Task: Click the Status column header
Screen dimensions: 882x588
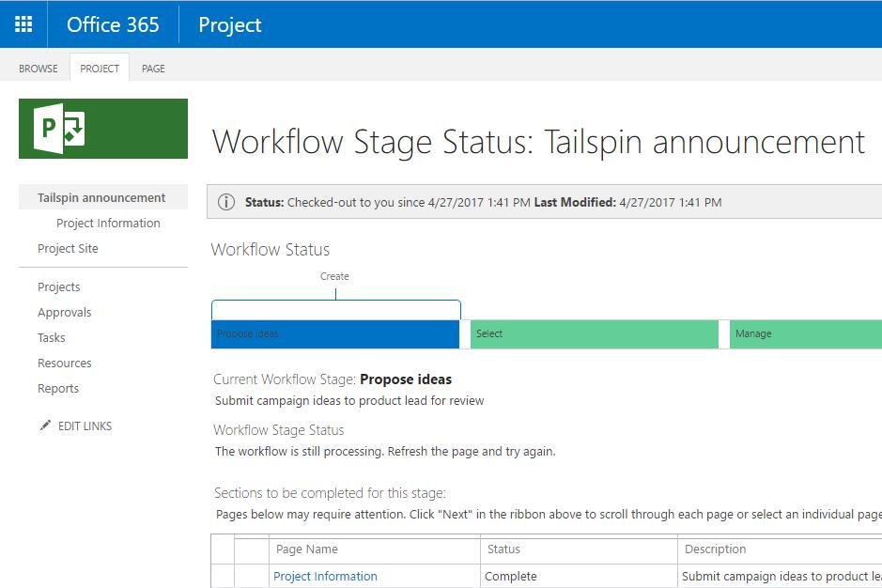Action: coord(503,549)
